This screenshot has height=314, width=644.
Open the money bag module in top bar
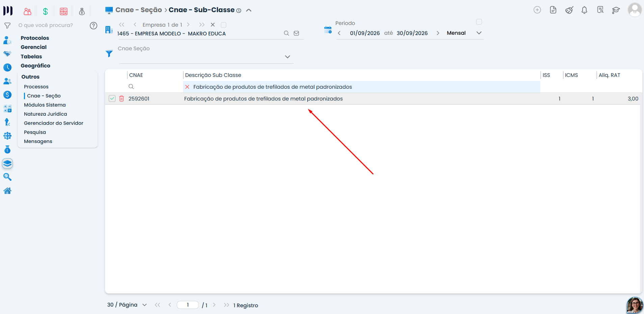click(x=82, y=11)
